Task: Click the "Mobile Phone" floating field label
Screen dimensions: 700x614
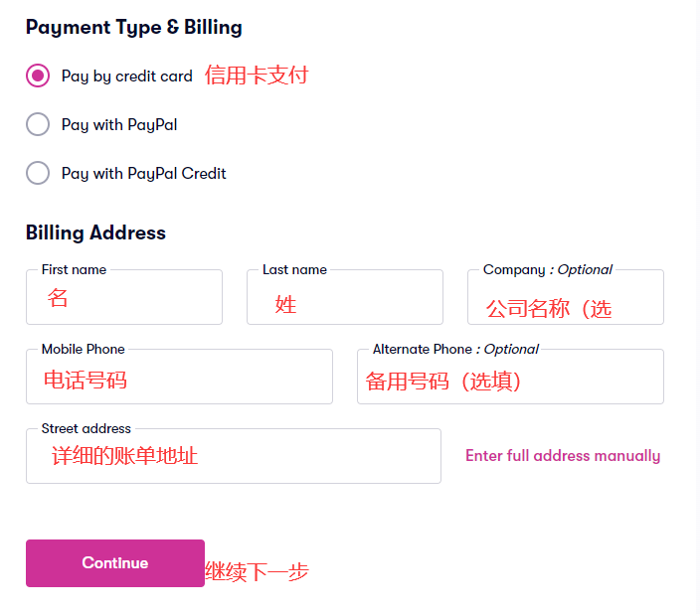Action: click(x=83, y=349)
